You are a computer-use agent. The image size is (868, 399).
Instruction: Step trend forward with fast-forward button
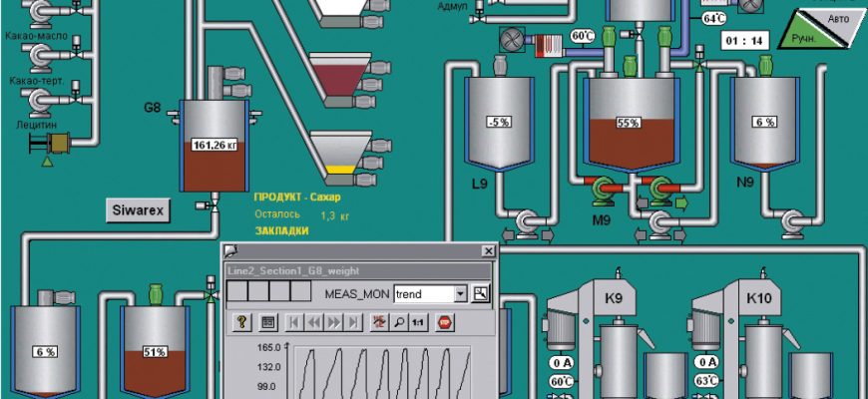pos(334,321)
